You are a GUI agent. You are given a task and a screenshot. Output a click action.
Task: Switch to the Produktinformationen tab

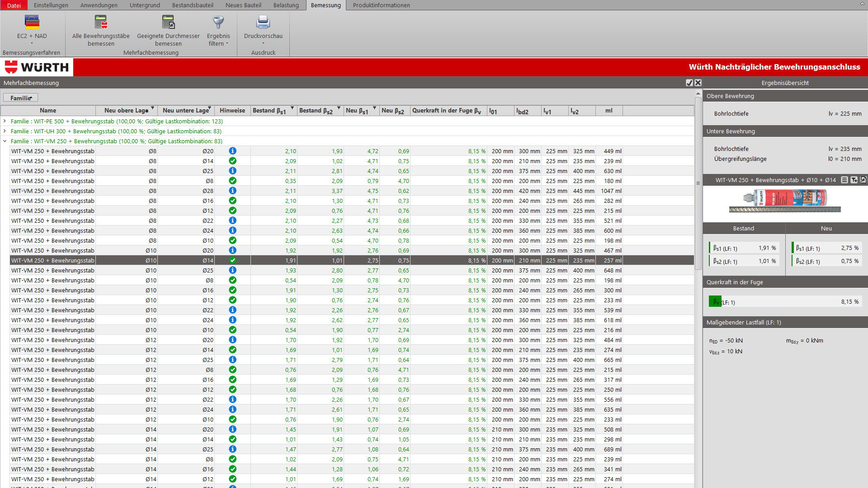pos(382,5)
